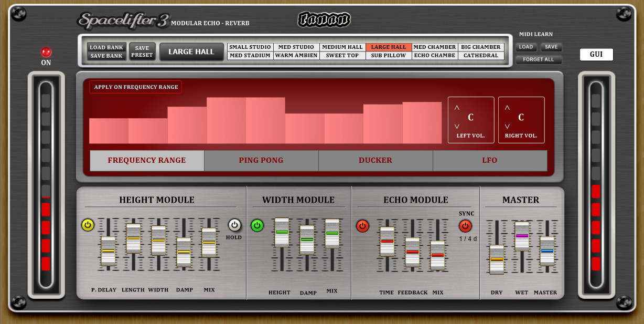Click the red ON power LED

click(47, 53)
